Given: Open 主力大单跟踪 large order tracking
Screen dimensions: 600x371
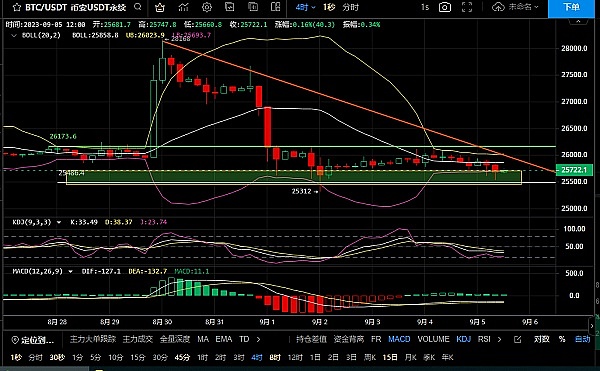Looking at the screenshot, I should 93,339.
